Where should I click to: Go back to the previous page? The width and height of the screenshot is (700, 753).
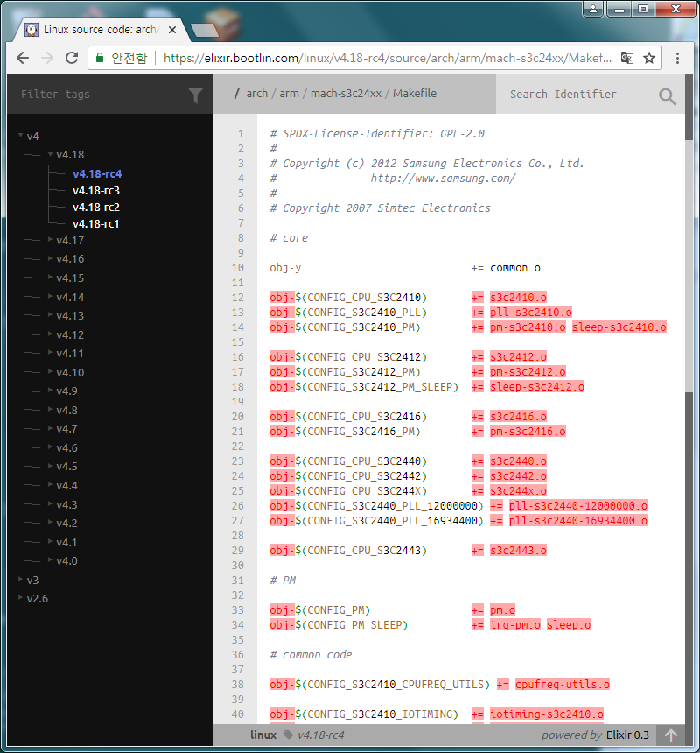[x=23, y=58]
